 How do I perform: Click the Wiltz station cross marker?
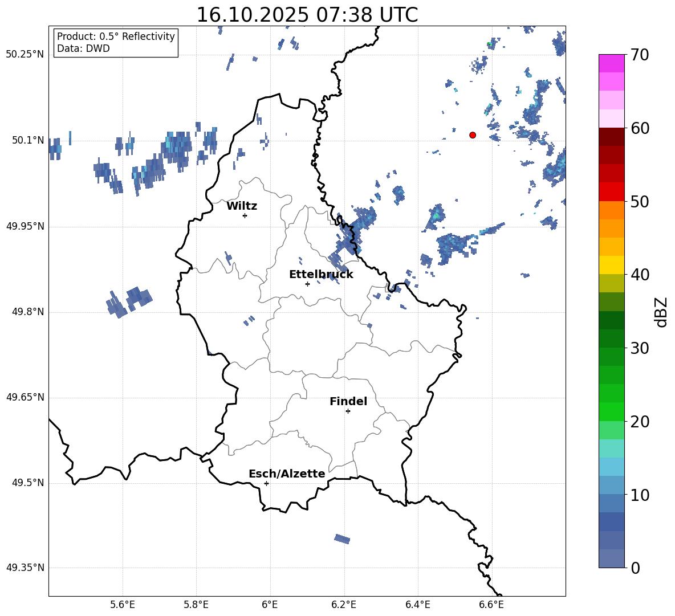pyautogui.click(x=245, y=215)
